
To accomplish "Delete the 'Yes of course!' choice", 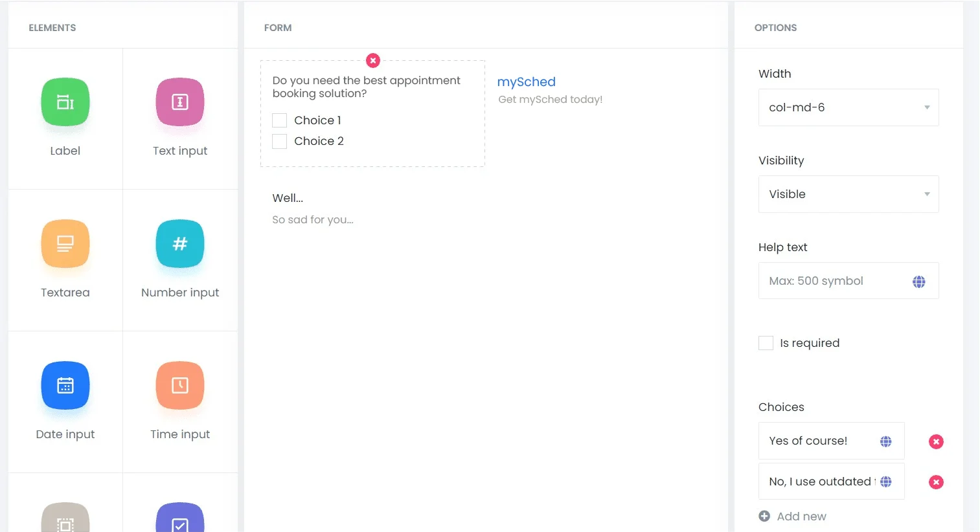I will click(936, 441).
